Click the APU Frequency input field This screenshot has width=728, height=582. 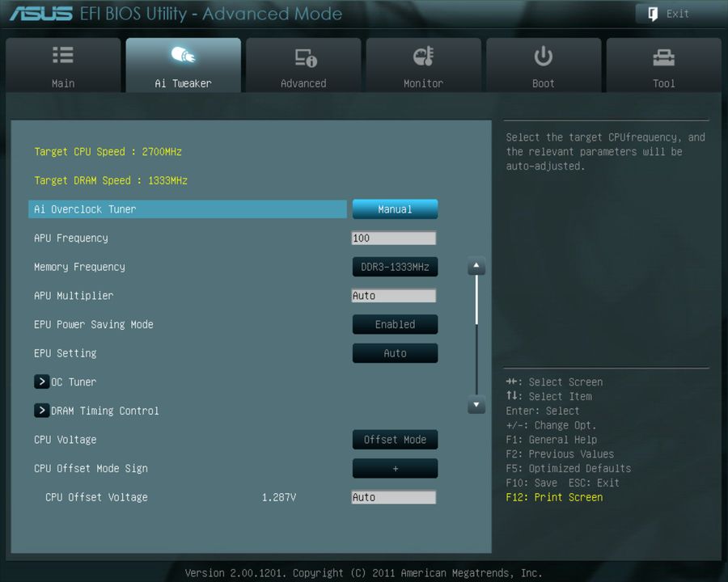[x=394, y=238]
